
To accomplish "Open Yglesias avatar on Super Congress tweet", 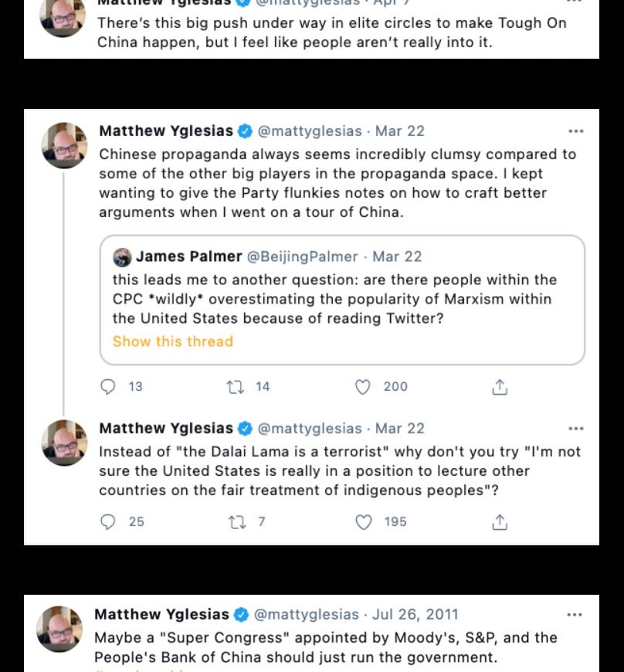I will [60, 629].
